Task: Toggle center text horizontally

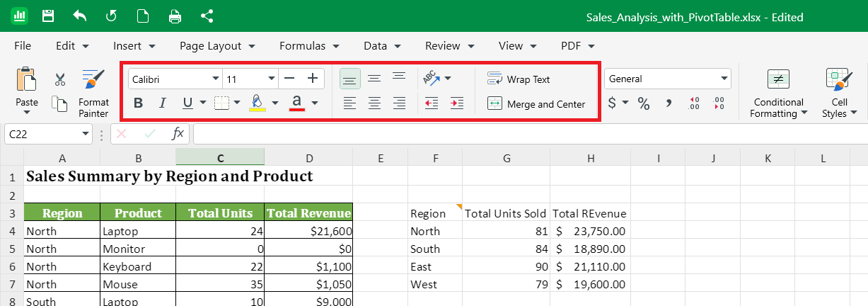Action: [x=374, y=104]
